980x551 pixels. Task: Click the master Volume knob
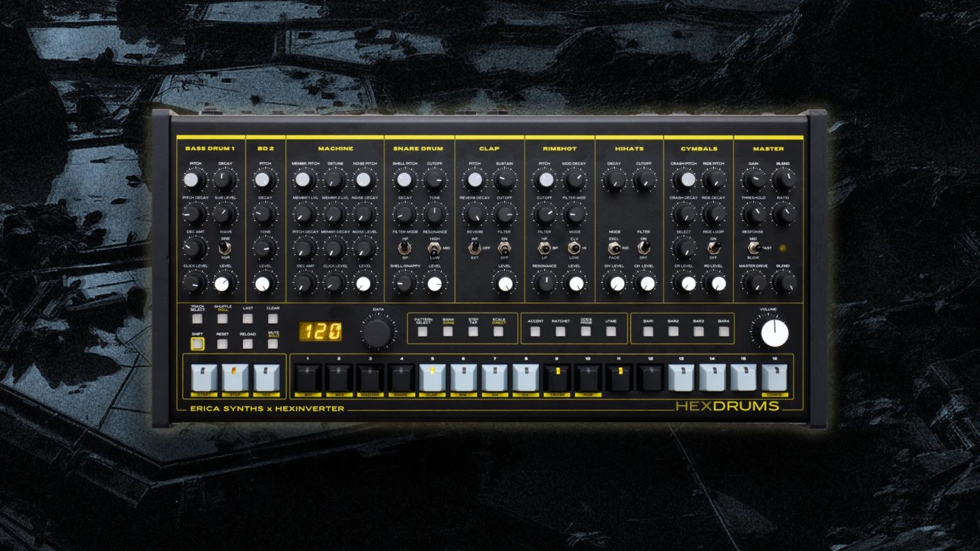point(774,333)
